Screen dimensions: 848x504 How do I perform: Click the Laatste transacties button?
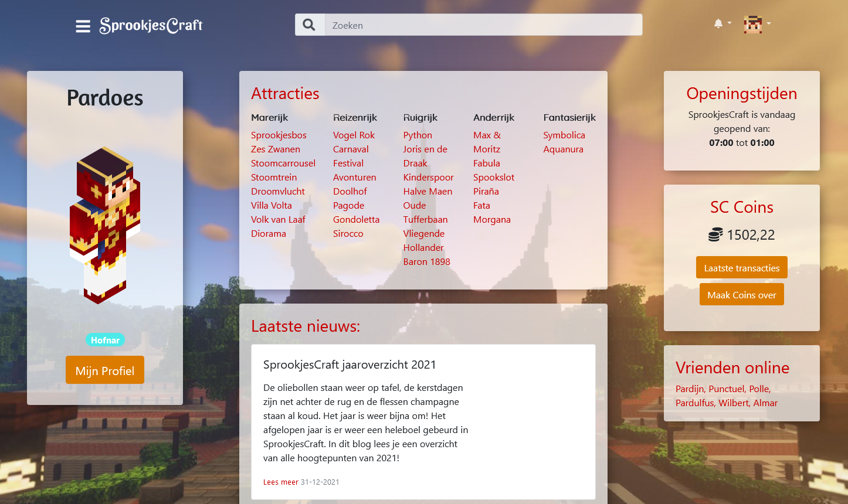coord(741,268)
